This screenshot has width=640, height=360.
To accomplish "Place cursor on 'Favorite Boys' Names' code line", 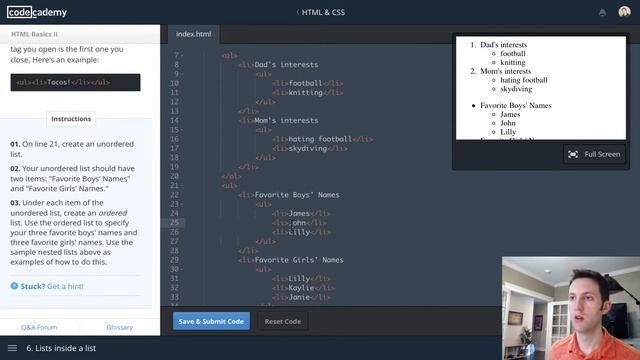I will (x=289, y=195).
